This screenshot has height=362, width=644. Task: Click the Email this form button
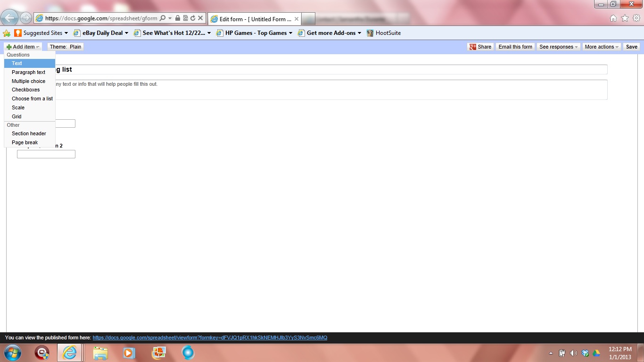[515, 47]
